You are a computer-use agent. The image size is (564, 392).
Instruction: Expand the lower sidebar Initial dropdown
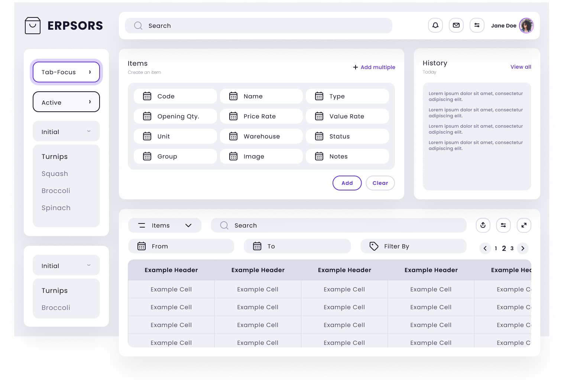(x=66, y=265)
